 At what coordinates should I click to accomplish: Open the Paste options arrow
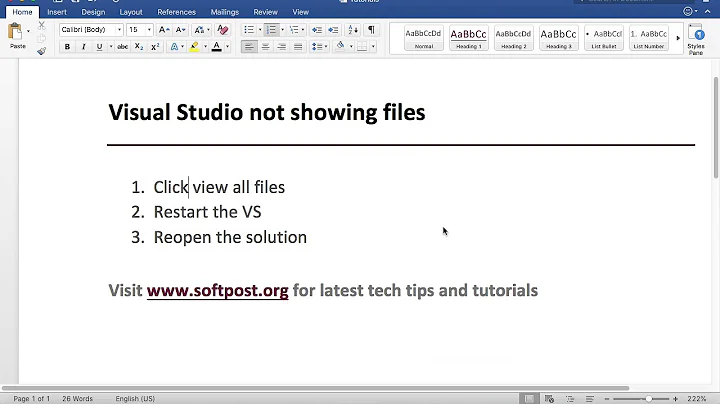click(28, 31)
